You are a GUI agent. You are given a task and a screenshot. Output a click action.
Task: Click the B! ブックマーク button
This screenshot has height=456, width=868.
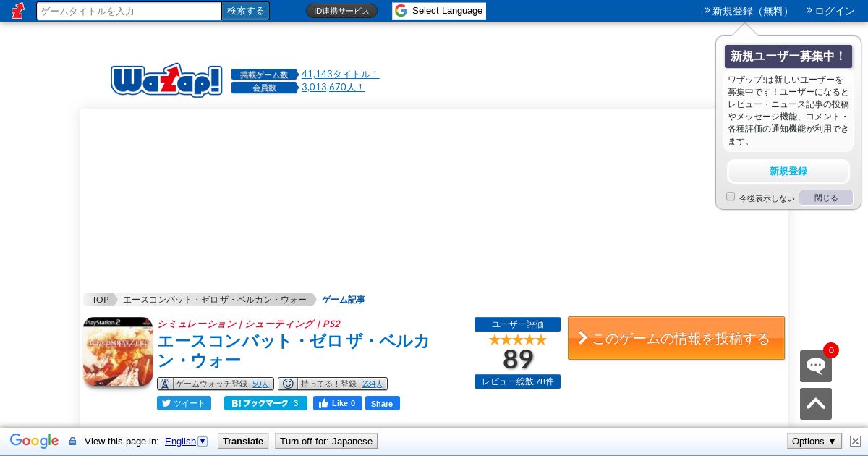[x=265, y=403]
